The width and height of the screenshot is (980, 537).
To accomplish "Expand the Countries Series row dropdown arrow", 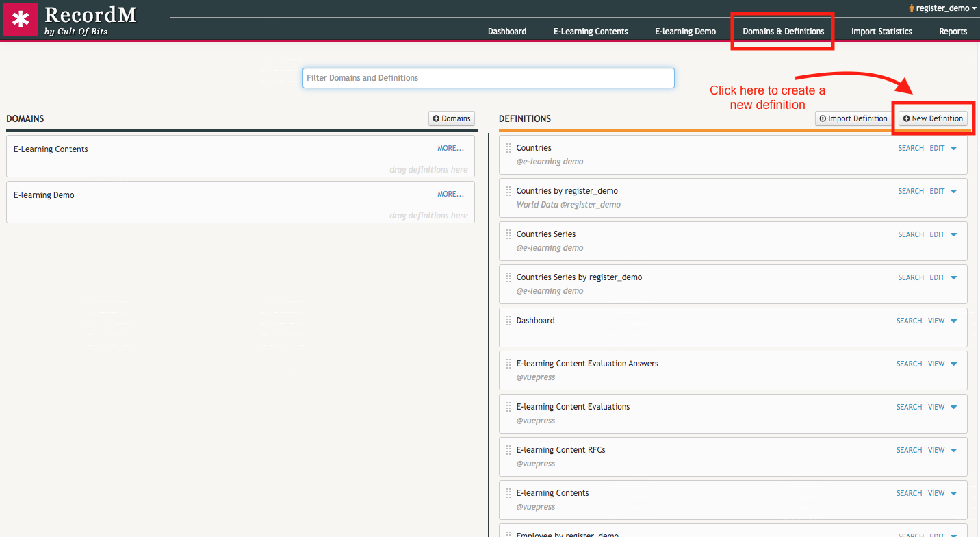I will (x=954, y=235).
